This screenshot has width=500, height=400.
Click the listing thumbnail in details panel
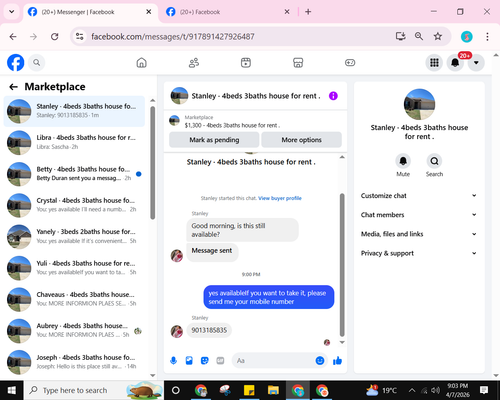tap(419, 104)
